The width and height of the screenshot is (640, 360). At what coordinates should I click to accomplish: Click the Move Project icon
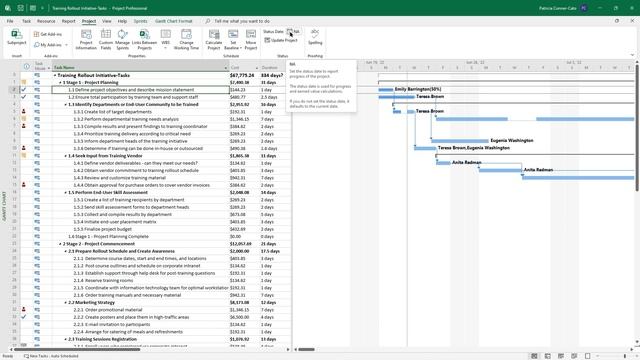click(x=251, y=34)
